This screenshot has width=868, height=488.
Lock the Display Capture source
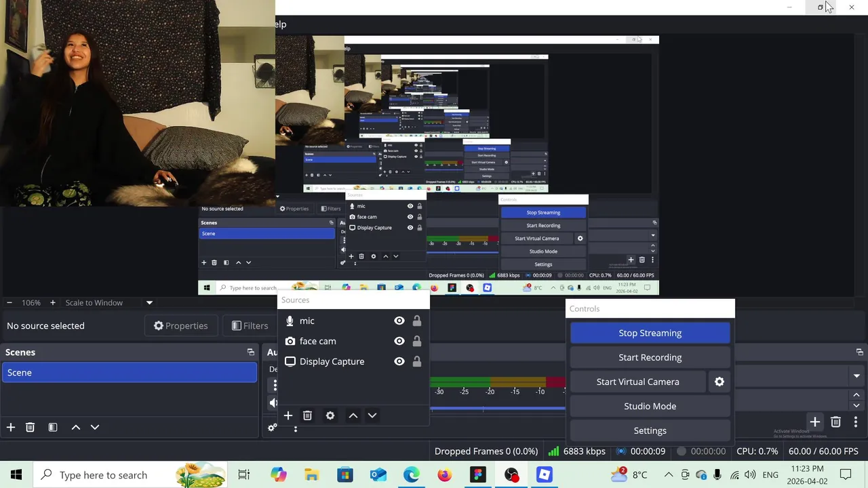417,361
